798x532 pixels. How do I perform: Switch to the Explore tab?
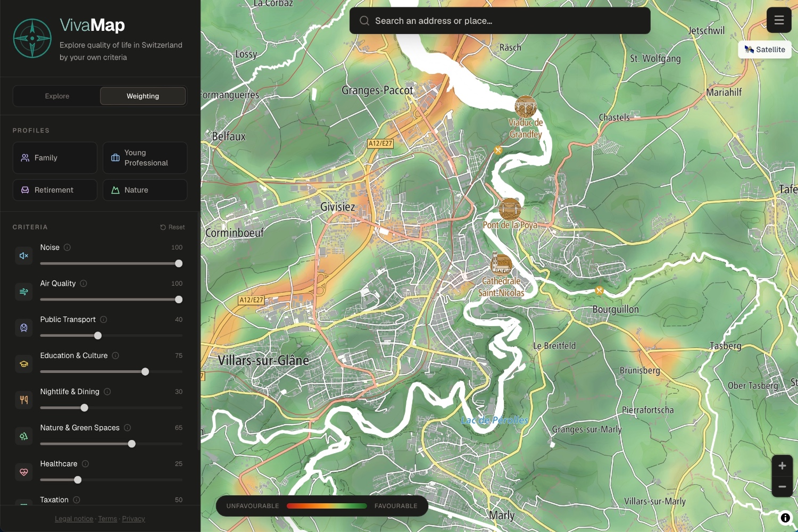[57, 96]
